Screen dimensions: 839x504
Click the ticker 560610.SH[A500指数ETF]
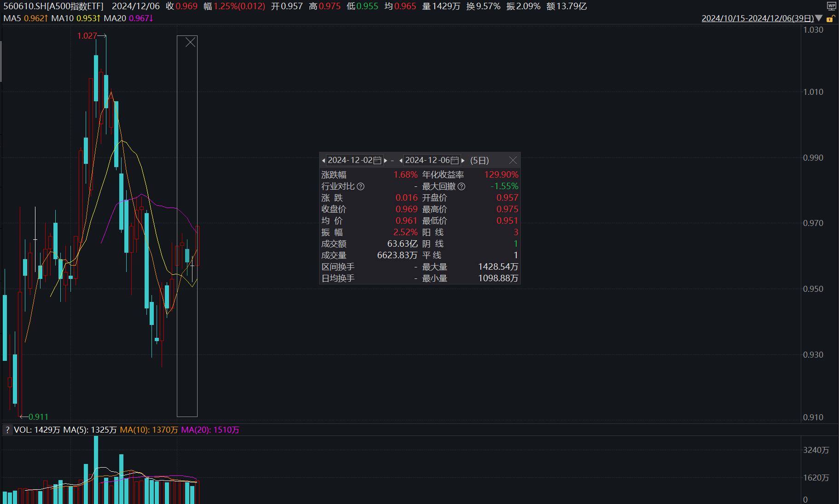53,6
